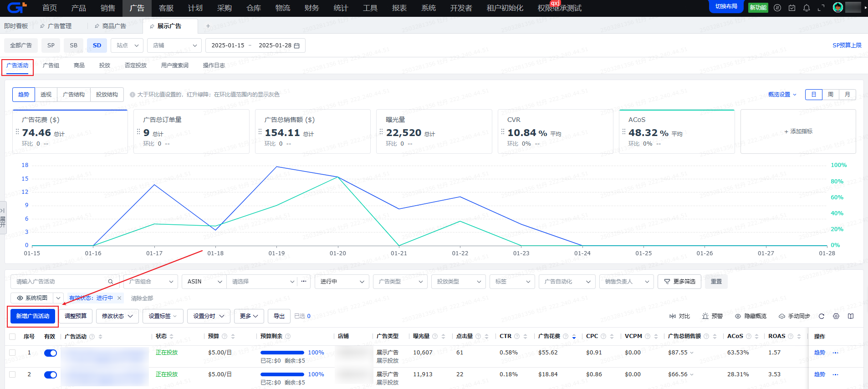
Task: Open the 销售负责人 dropdown
Action: [x=627, y=282]
